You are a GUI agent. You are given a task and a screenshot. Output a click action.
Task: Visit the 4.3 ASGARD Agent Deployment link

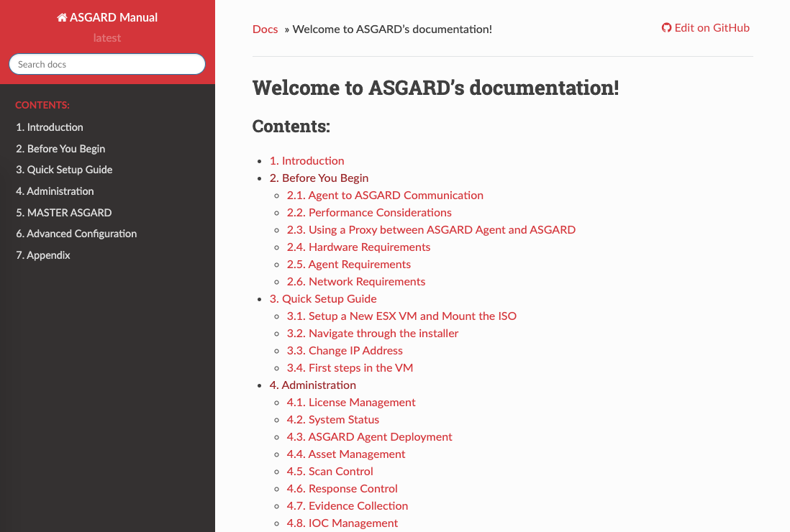click(x=369, y=437)
